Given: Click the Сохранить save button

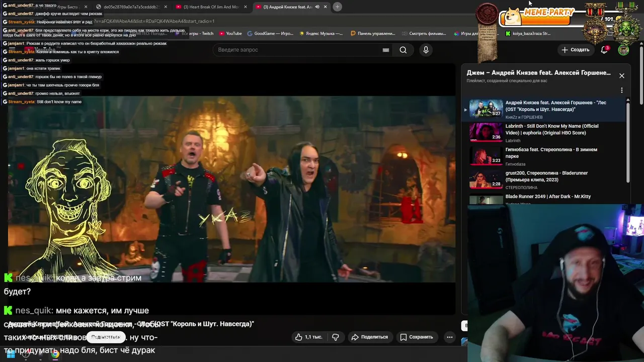Looking at the screenshot, I should click(416, 337).
